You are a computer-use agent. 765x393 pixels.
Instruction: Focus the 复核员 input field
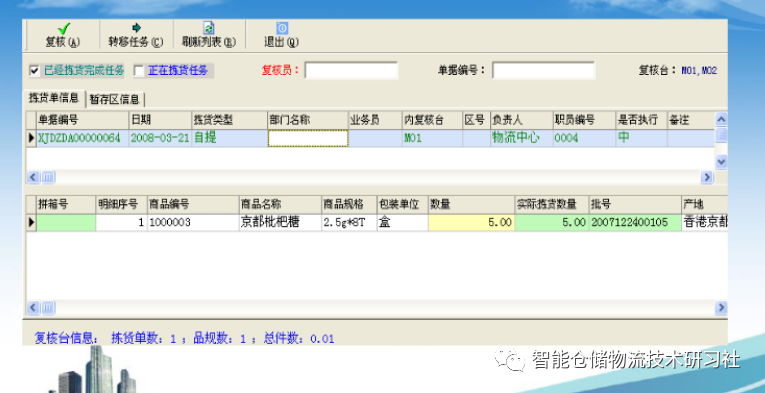point(351,71)
